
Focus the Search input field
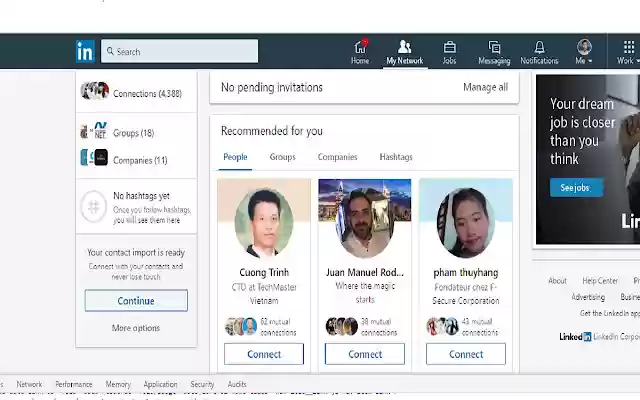pyautogui.click(x=180, y=51)
